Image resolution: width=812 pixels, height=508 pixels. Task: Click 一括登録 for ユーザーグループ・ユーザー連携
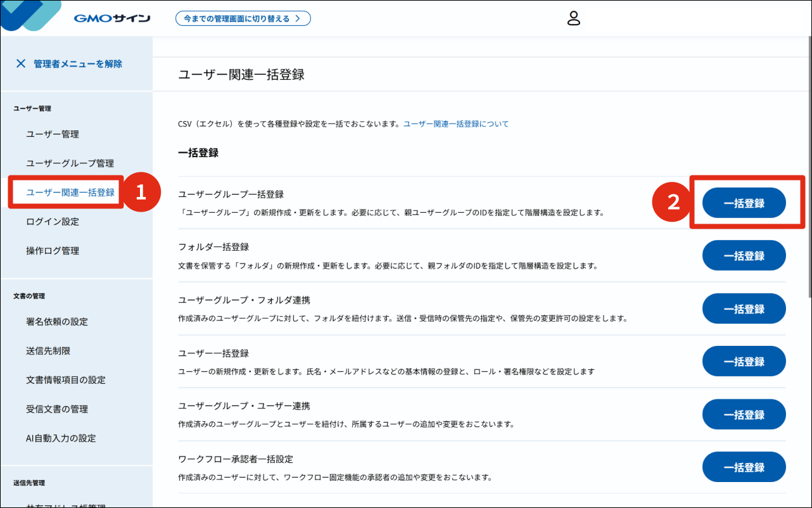(744, 414)
